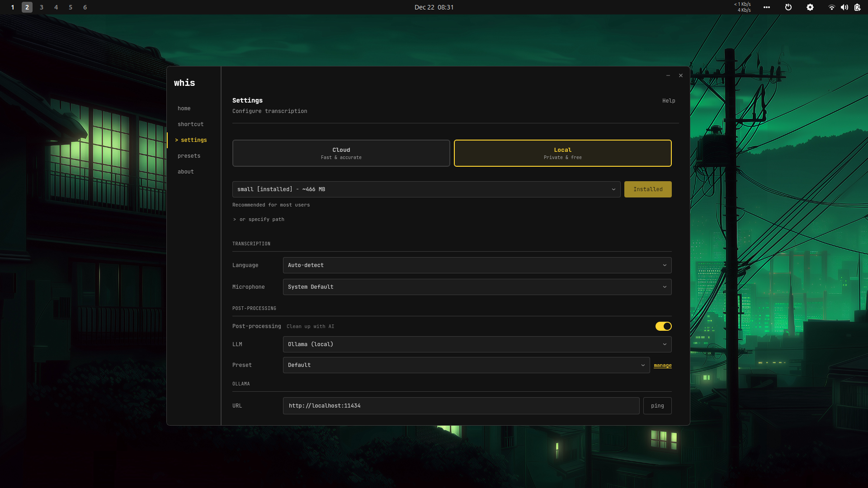Close the whis window
Viewport: 868px width, 488px height.
pos(680,75)
